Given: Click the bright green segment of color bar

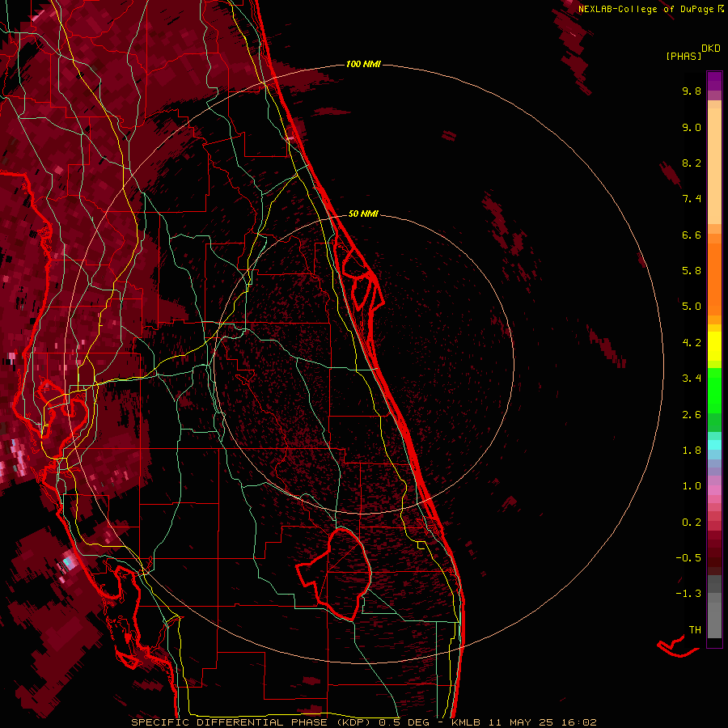Looking at the screenshot, I should (714, 390).
